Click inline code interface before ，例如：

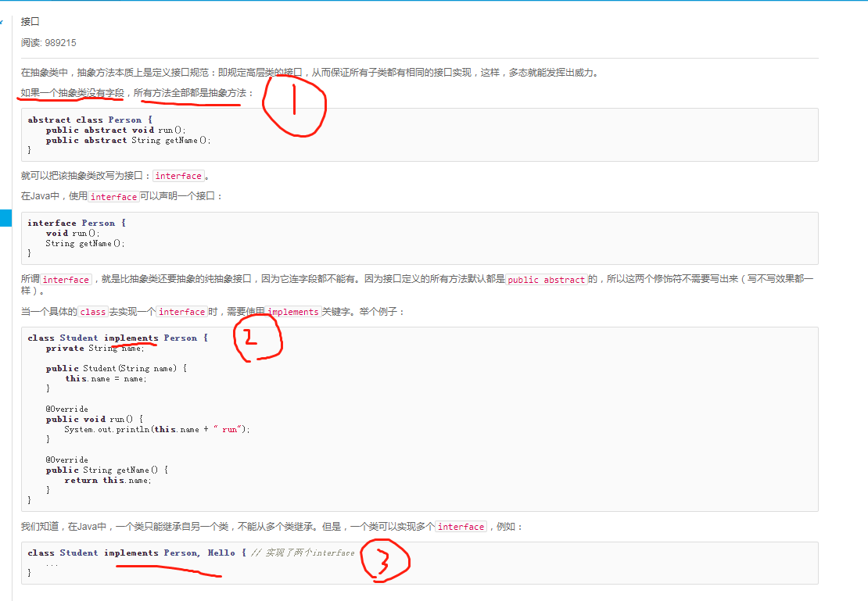point(461,527)
